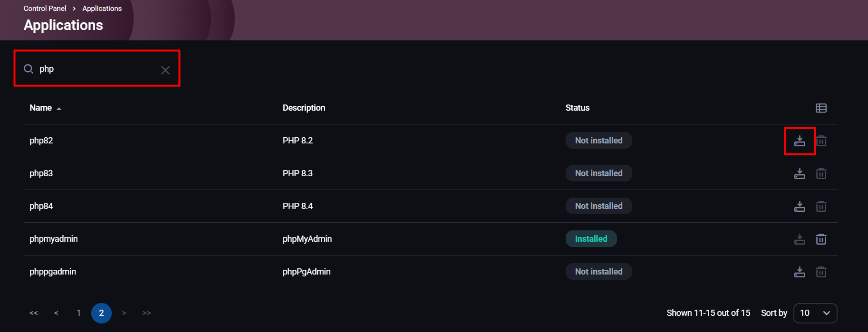The width and height of the screenshot is (868, 332).
Task: Click the Applications breadcrumb link
Action: 102,9
